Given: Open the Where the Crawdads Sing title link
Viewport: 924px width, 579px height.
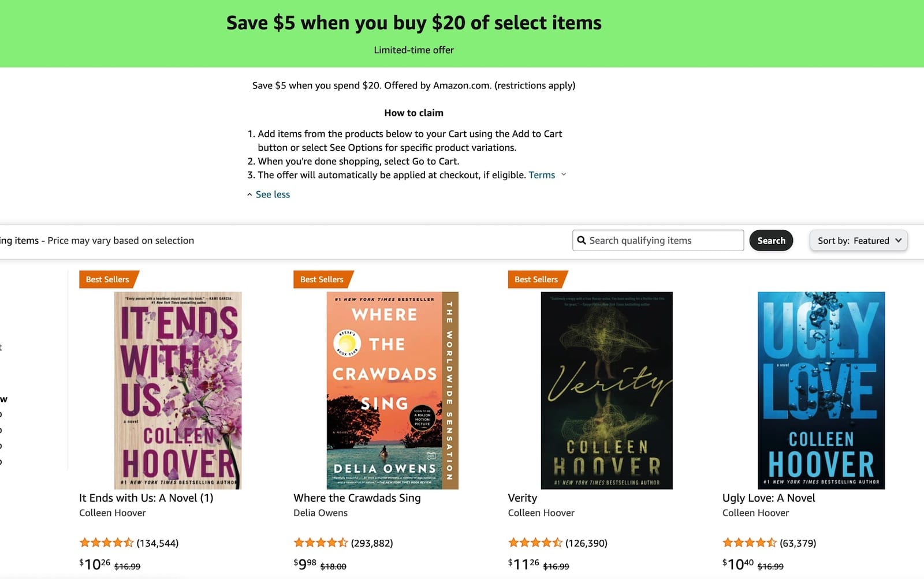Looking at the screenshot, I should point(357,498).
